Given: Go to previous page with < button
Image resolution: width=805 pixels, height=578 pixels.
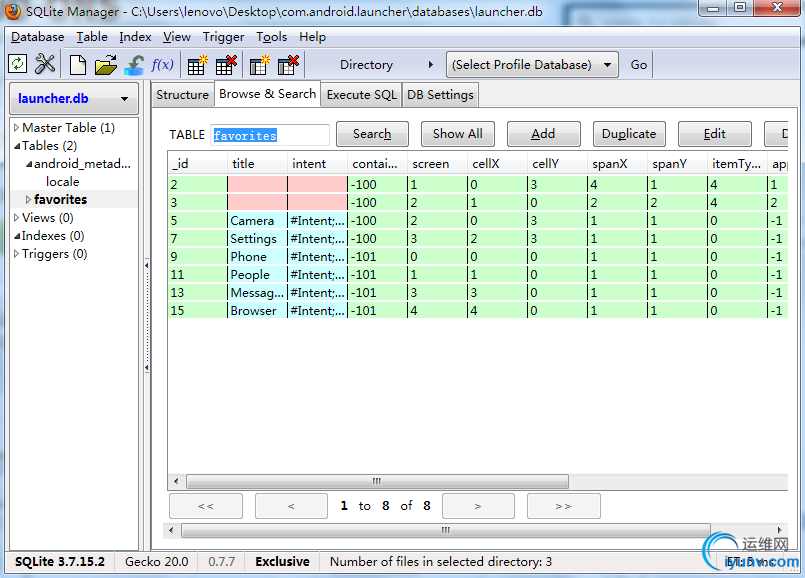Looking at the screenshot, I should (x=291, y=506).
